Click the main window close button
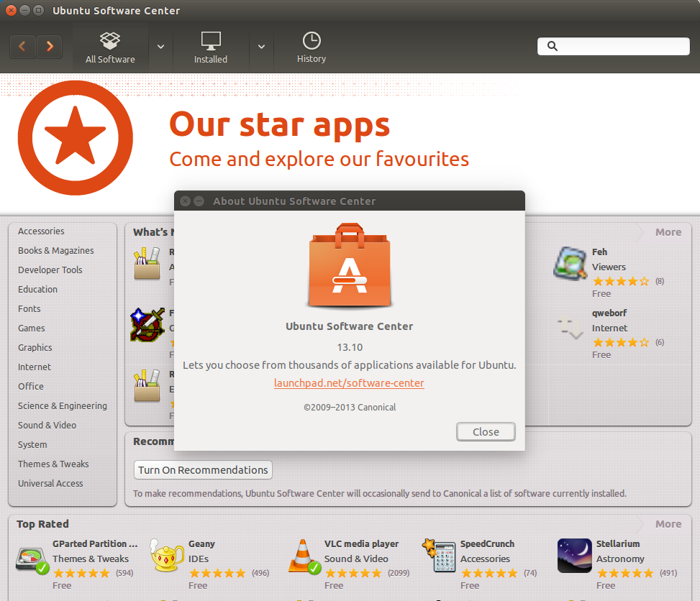This screenshot has height=601, width=700. [12, 10]
